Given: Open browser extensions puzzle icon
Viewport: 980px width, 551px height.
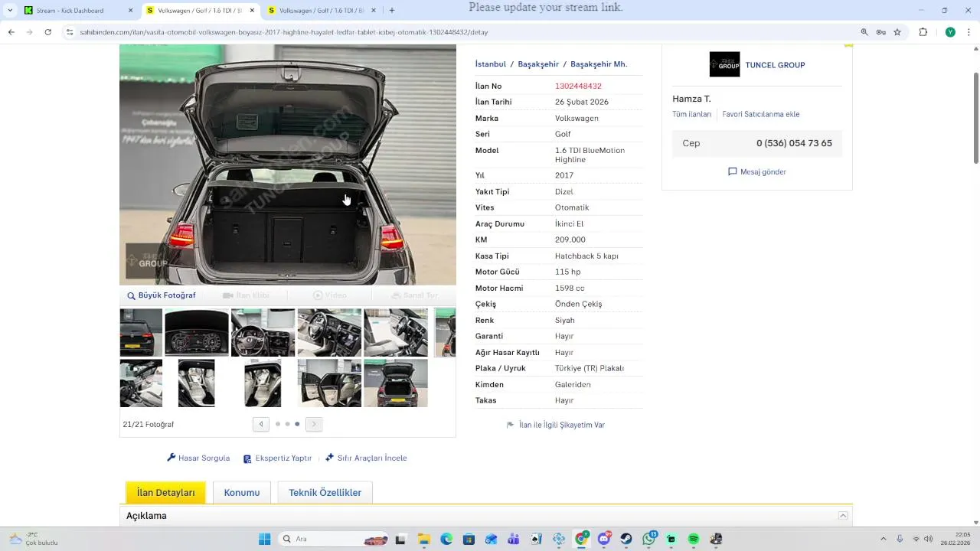Looking at the screenshot, I should tap(923, 32).
